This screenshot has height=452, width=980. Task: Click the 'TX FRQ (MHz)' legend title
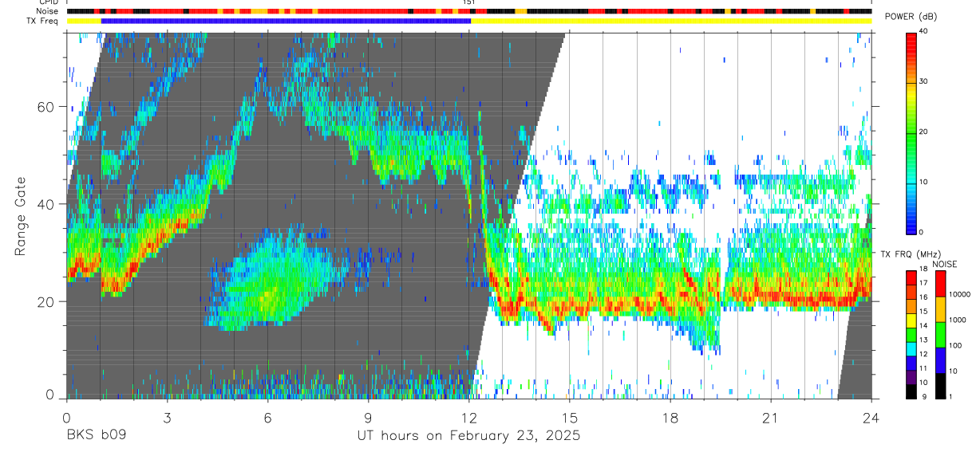point(910,254)
